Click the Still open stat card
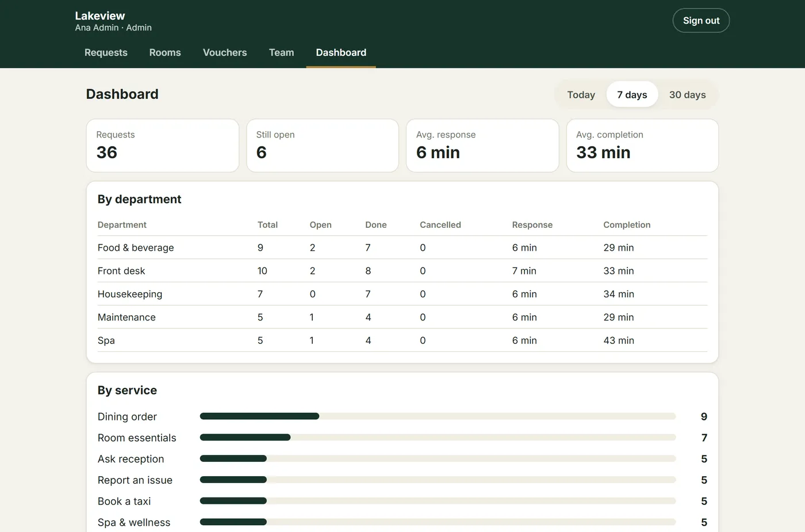The height and width of the screenshot is (532, 805). pos(323,146)
